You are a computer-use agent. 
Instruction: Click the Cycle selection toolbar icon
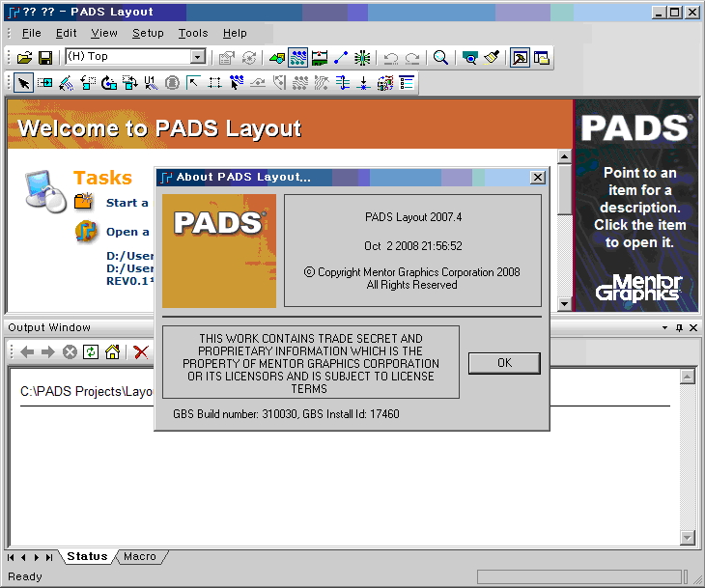pyautogui.click(x=249, y=58)
